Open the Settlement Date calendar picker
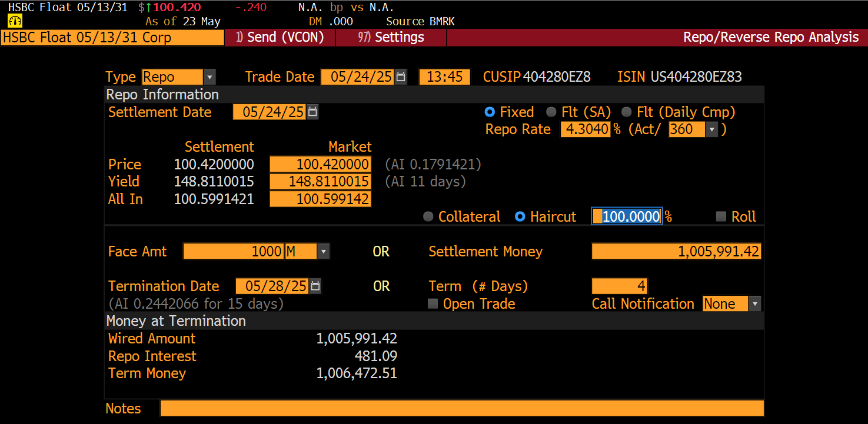This screenshot has height=424, width=868. pos(312,112)
